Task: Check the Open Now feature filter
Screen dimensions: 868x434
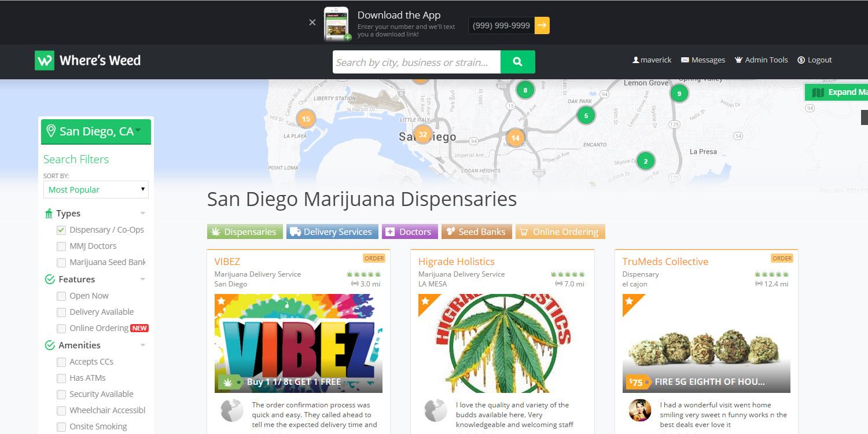Action: click(61, 296)
